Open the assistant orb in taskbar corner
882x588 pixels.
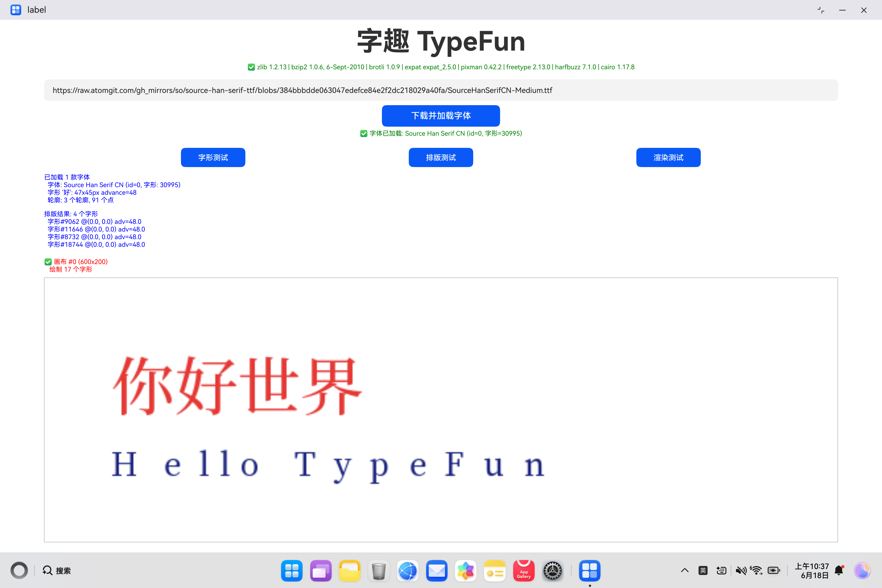[x=862, y=570]
